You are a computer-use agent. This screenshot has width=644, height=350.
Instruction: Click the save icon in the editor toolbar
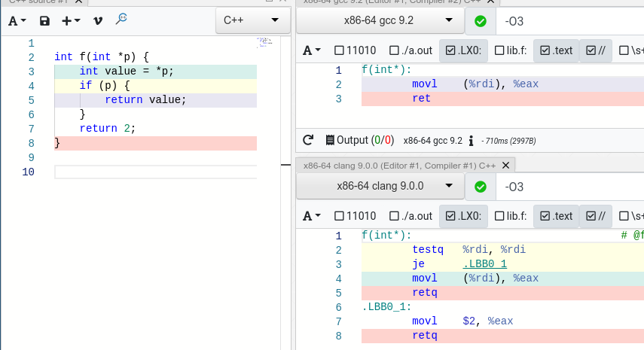click(x=44, y=21)
